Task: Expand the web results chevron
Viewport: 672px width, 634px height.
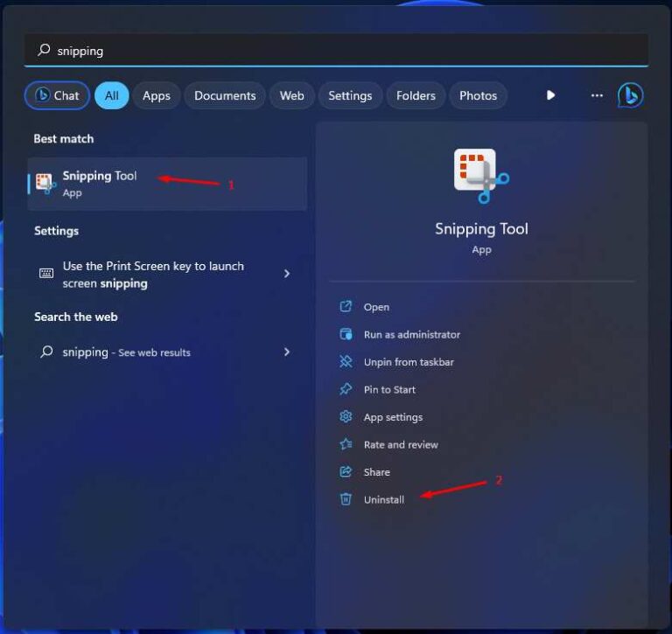Action: pyautogui.click(x=287, y=352)
